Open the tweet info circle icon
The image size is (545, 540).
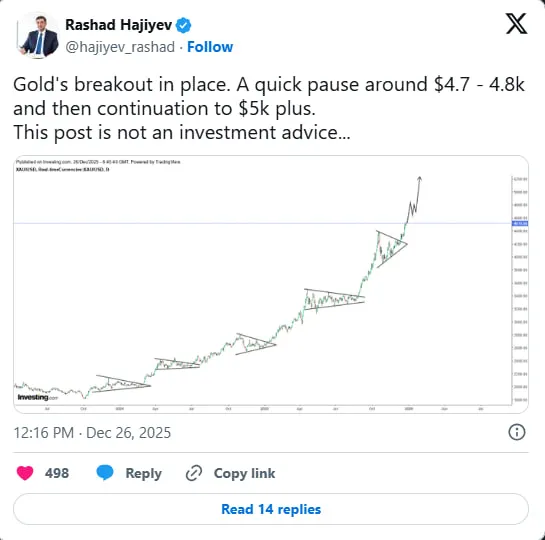click(x=517, y=432)
